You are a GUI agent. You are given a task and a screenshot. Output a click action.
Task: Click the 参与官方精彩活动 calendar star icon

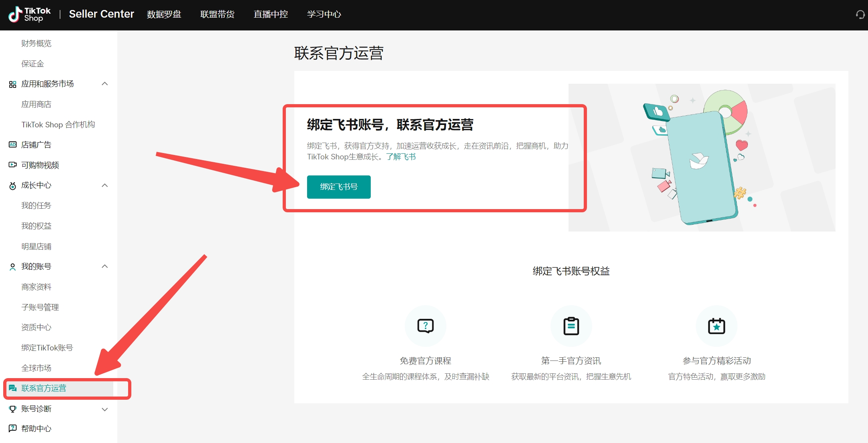click(716, 326)
